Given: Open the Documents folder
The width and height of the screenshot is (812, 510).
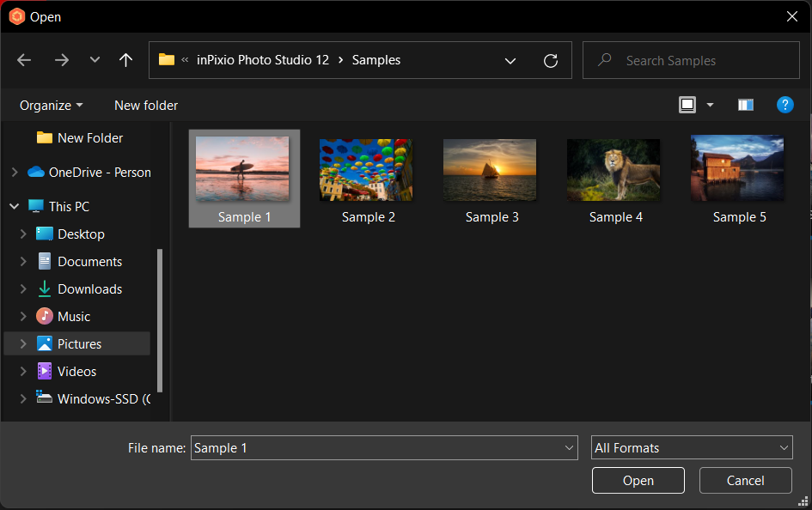Looking at the screenshot, I should click(79, 262).
